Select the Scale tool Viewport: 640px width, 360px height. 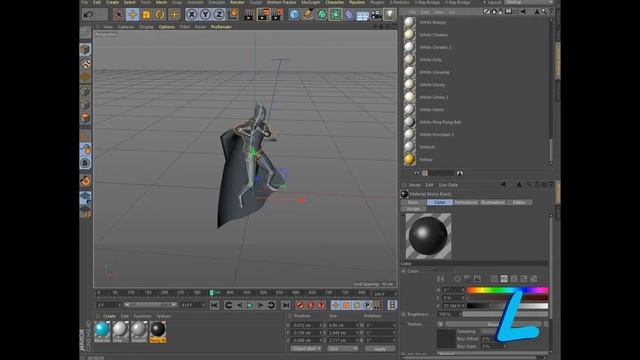click(x=146, y=15)
